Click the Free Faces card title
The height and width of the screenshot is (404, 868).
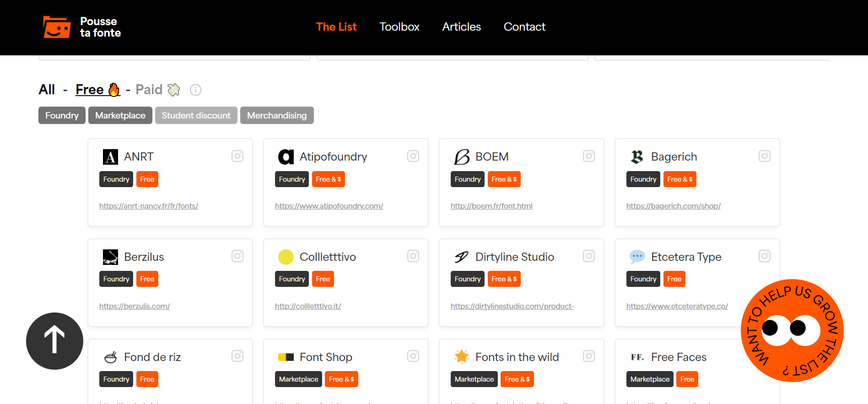point(679,357)
